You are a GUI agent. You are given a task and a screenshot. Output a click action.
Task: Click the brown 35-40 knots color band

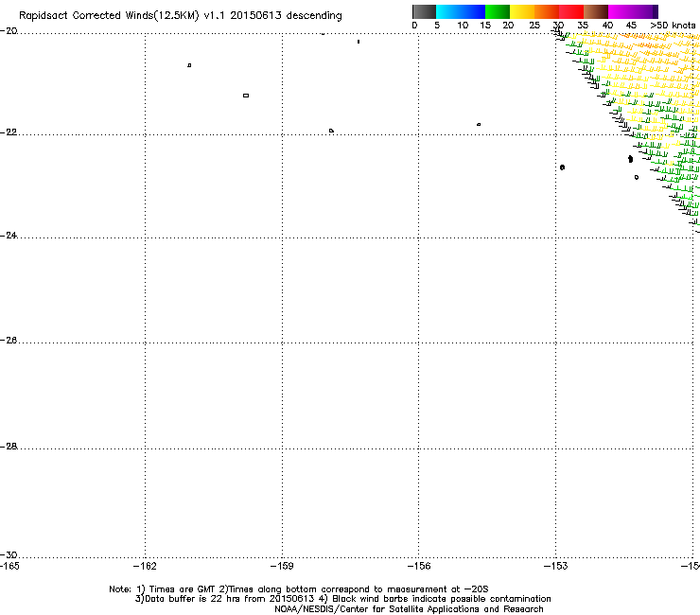[x=596, y=11]
